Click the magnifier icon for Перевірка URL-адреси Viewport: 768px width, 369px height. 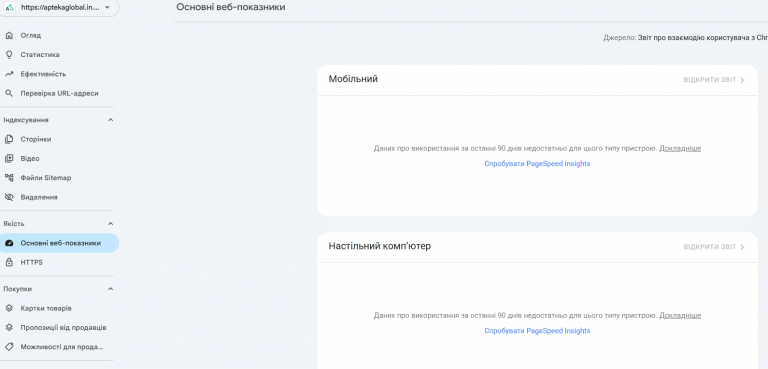pos(9,93)
